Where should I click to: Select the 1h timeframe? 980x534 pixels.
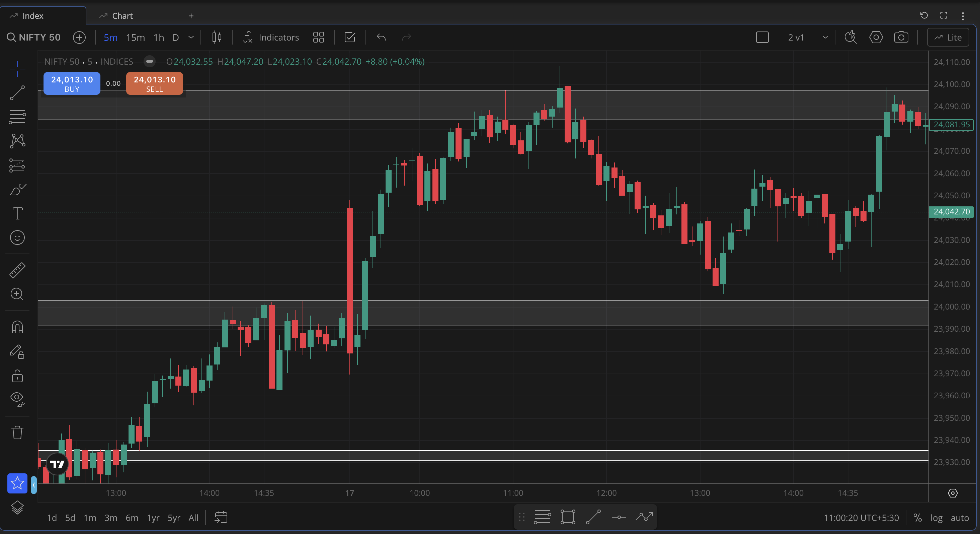[159, 37]
